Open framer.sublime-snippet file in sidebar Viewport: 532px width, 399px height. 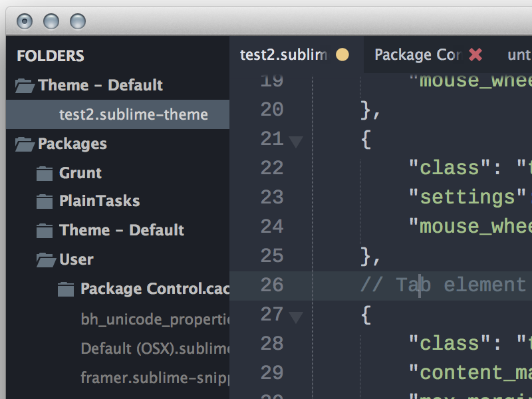pyautogui.click(x=154, y=378)
